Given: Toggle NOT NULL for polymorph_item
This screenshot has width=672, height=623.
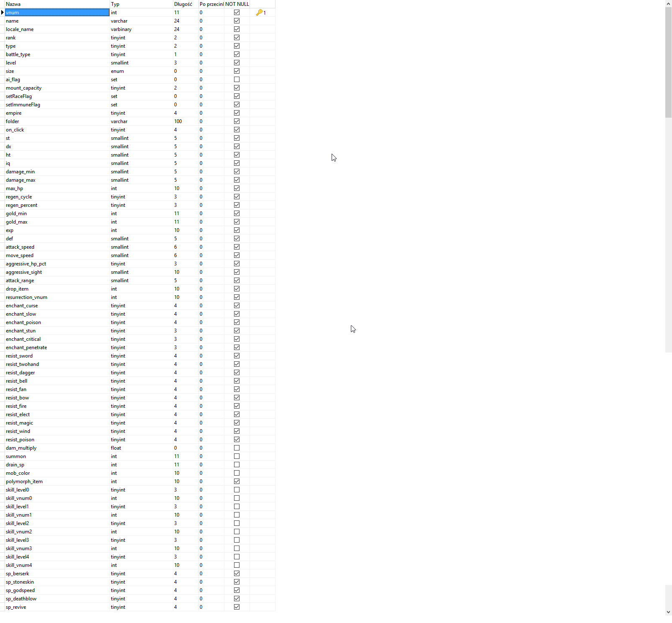Looking at the screenshot, I should click(x=237, y=481).
